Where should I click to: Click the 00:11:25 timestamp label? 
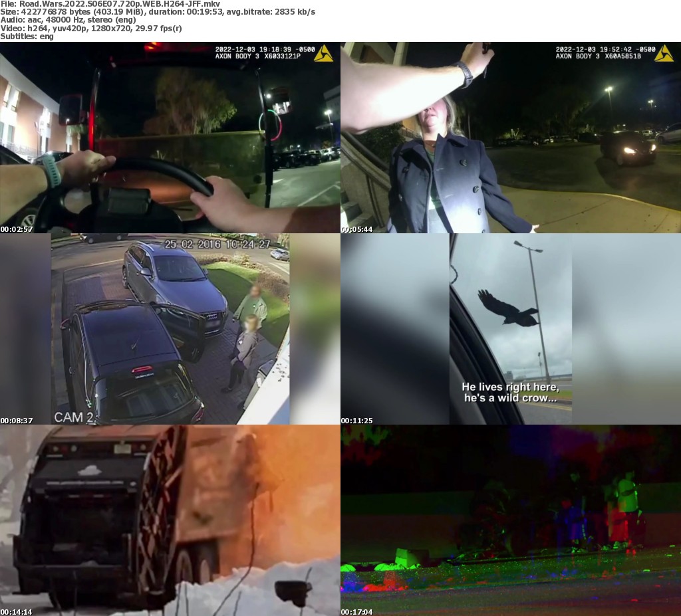click(357, 421)
